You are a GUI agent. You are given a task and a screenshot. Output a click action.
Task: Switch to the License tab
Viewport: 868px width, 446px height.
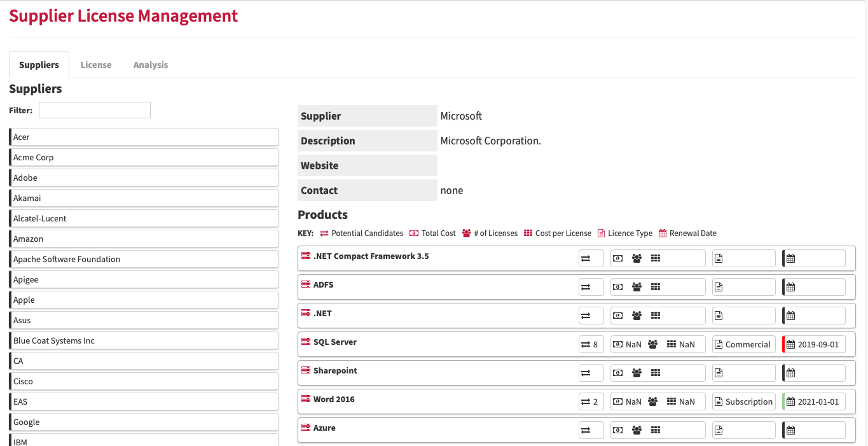[96, 65]
